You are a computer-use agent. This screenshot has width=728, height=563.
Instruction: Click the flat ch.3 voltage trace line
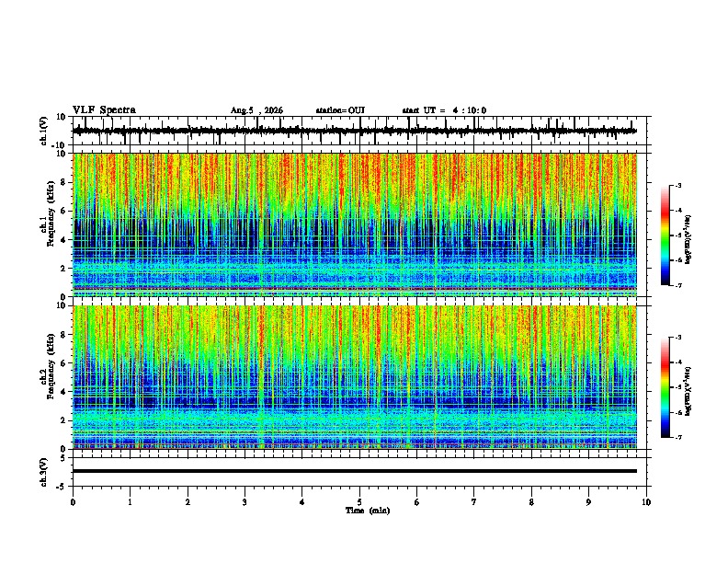tap(355, 471)
